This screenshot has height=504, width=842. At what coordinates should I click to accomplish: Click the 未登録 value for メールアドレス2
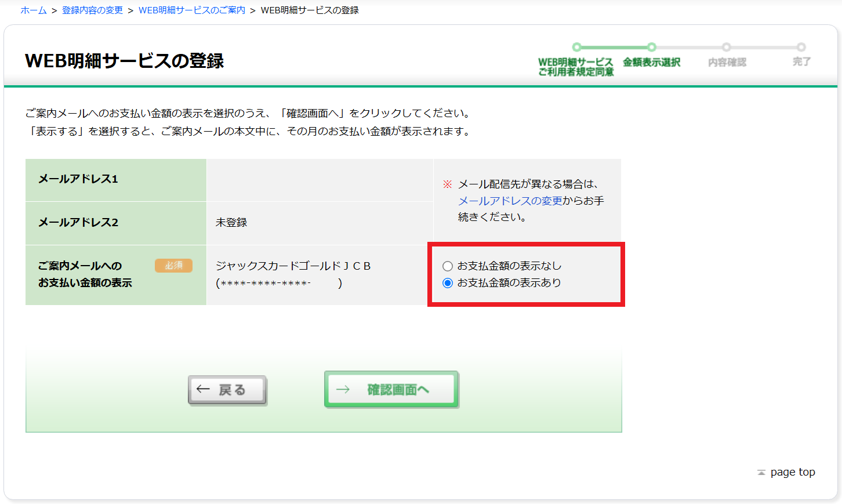(x=231, y=223)
